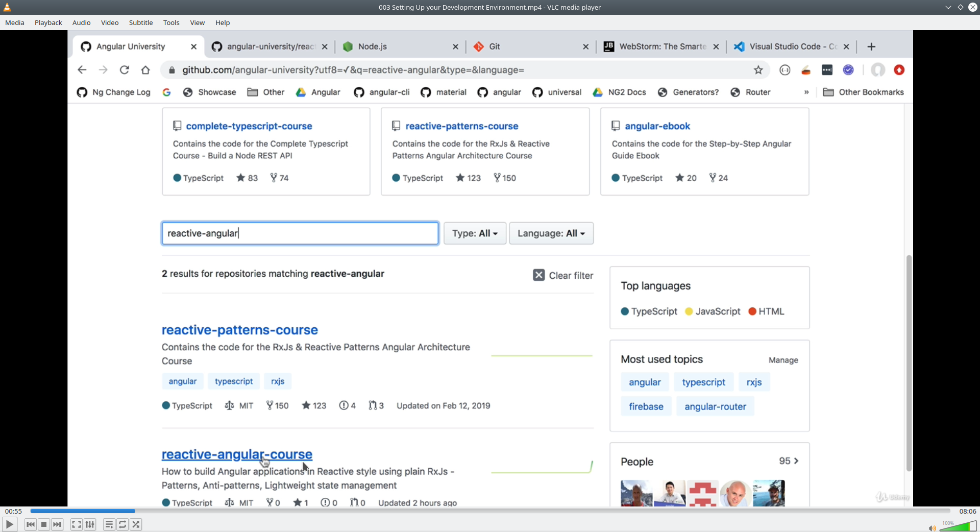Mute the VLC volume speaker icon

click(x=932, y=528)
